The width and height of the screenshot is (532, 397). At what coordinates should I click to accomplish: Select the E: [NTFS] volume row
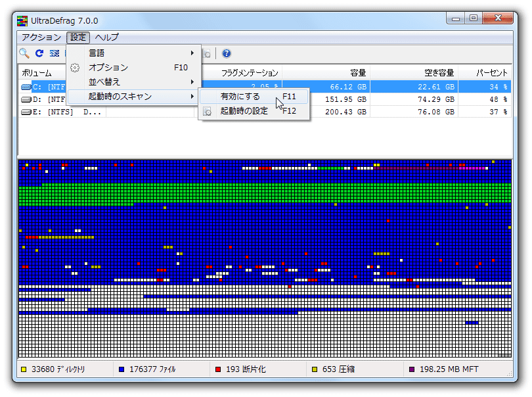pyautogui.click(x=265, y=112)
